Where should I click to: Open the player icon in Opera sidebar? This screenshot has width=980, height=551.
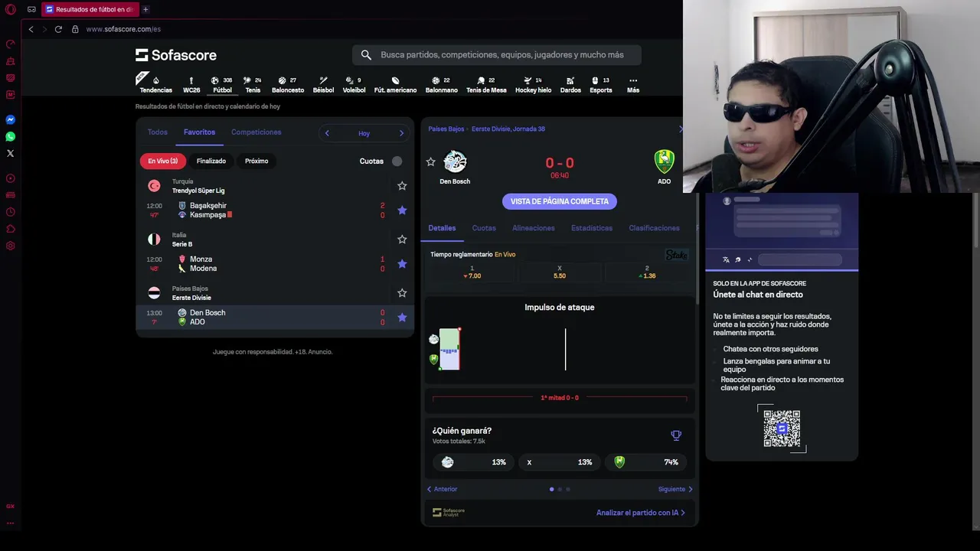(10, 178)
